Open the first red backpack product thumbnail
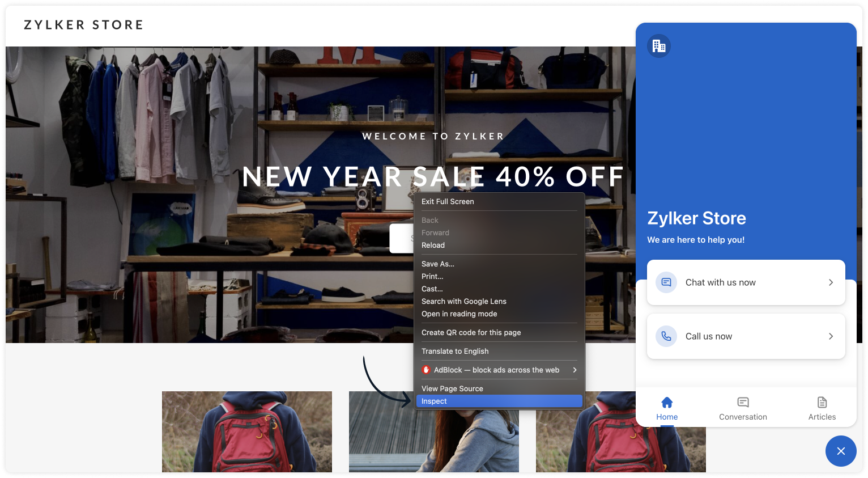Image resolution: width=868 pixels, height=478 pixels. pyautogui.click(x=247, y=432)
